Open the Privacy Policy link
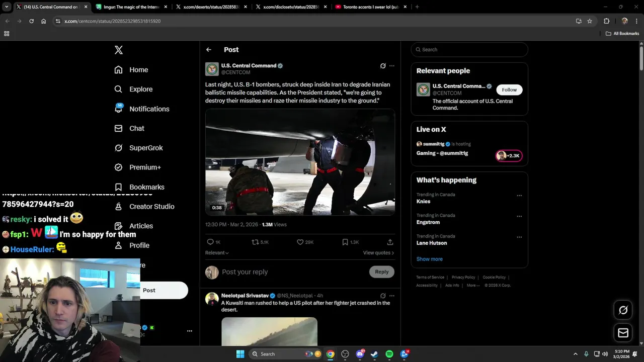The width and height of the screenshot is (644, 362). point(463,278)
